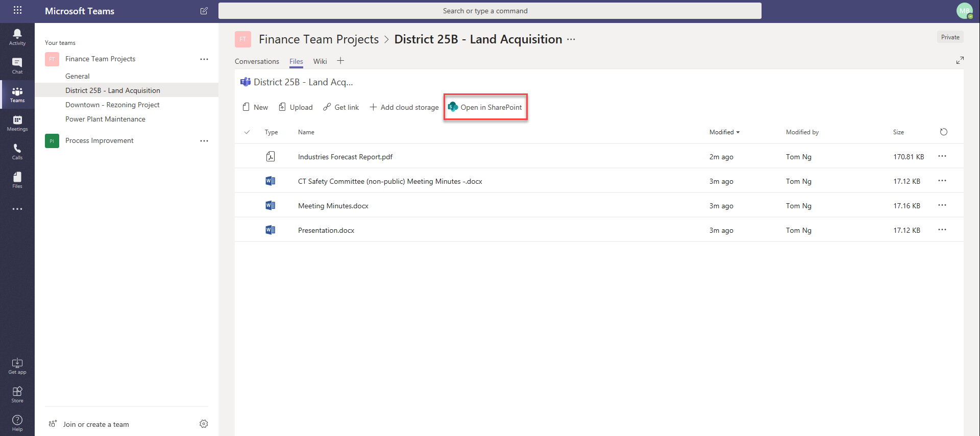Sort by Modified column dropdown
This screenshot has width=980, height=436.
tap(724, 132)
